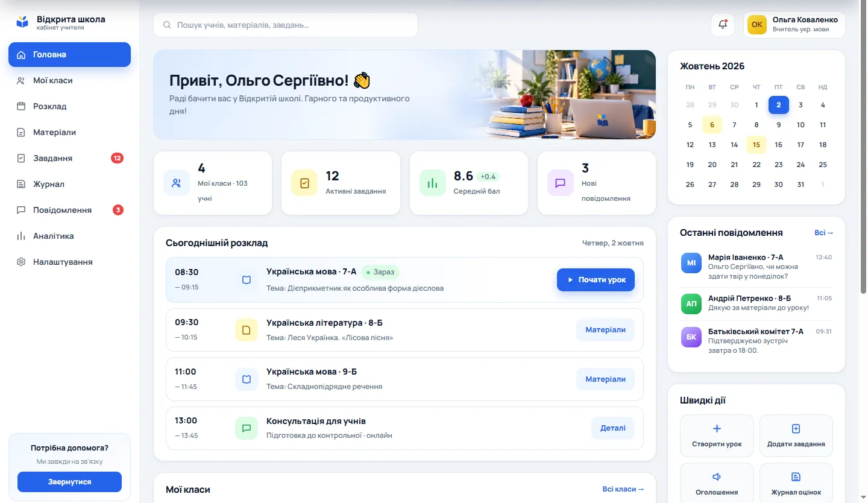Click the Налаштування gear icon in sidebar
The height and width of the screenshot is (503, 868).
click(21, 262)
